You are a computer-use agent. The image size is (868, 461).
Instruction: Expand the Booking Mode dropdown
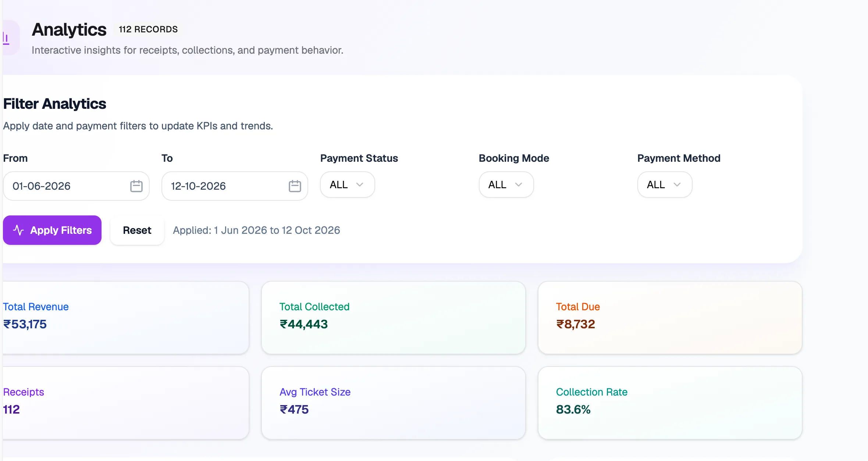[506, 185]
